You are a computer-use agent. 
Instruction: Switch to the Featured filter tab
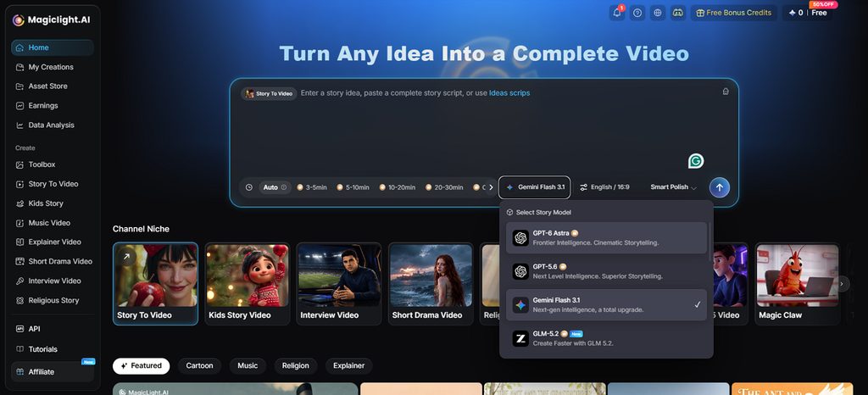(x=142, y=365)
